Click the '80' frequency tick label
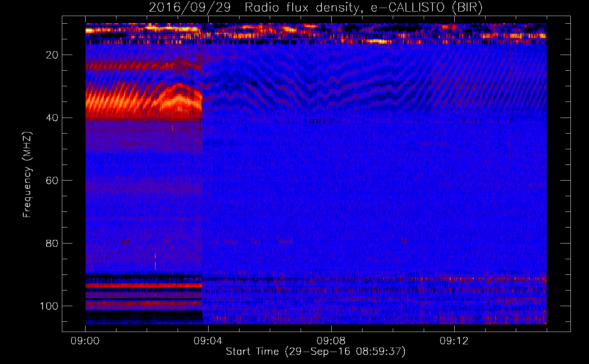This screenshot has width=589, height=364. coord(52,243)
